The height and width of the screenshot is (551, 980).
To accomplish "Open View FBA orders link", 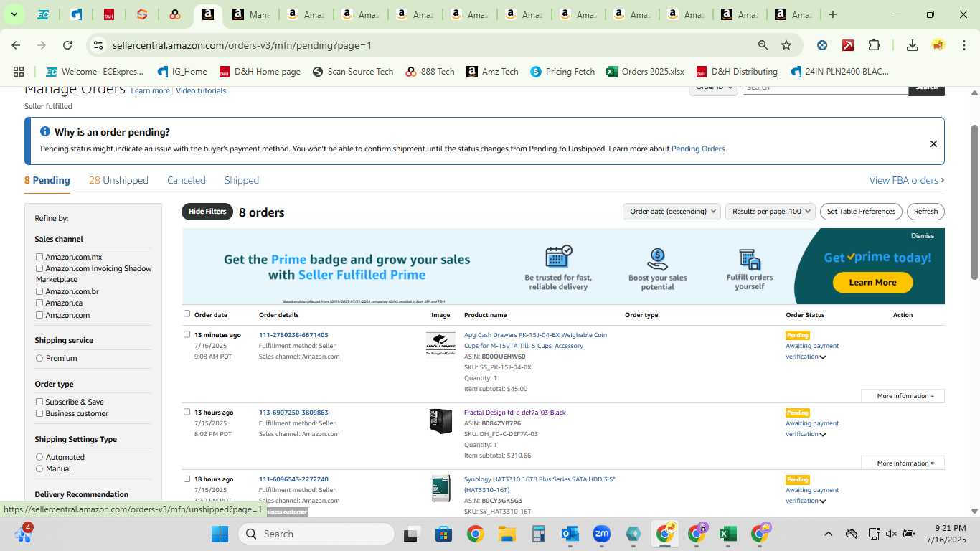I will coord(906,180).
